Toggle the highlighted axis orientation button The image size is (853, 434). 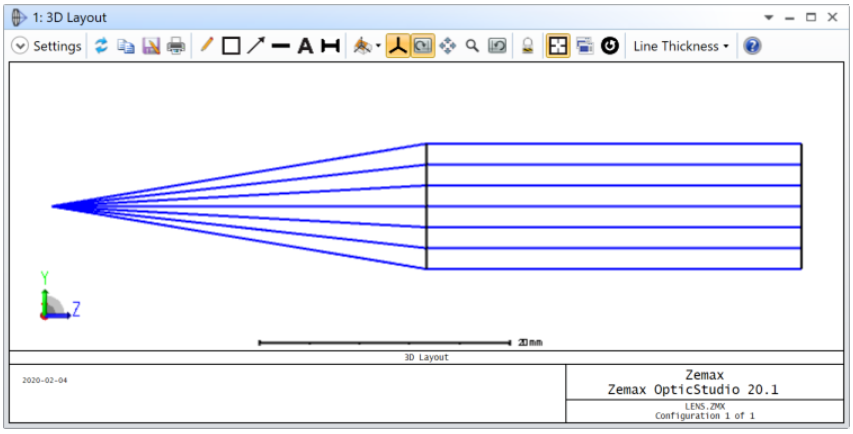398,46
